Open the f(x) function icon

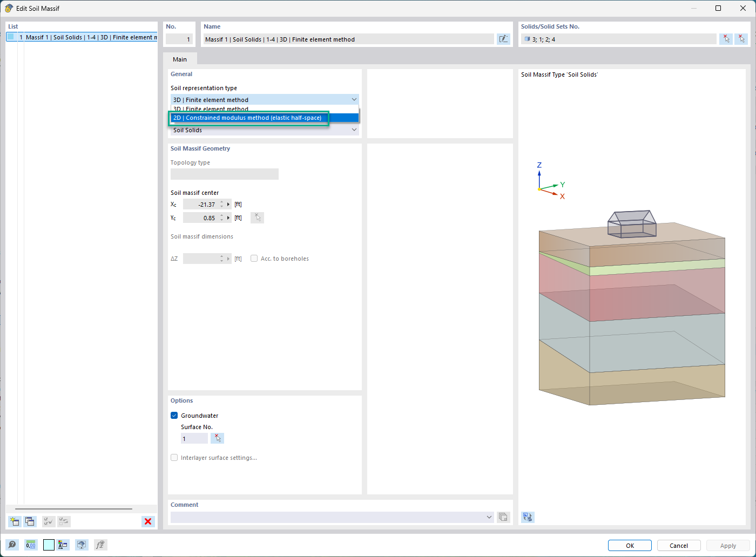(x=100, y=545)
